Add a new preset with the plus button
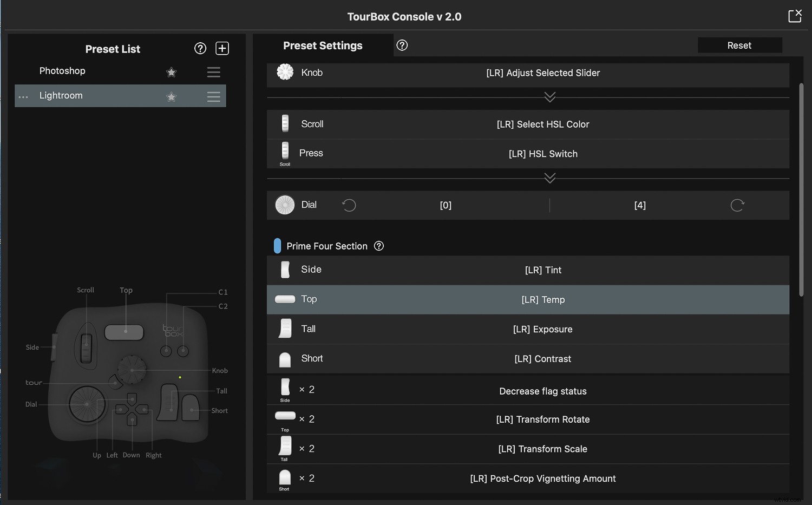This screenshot has width=812, height=505. [x=222, y=48]
